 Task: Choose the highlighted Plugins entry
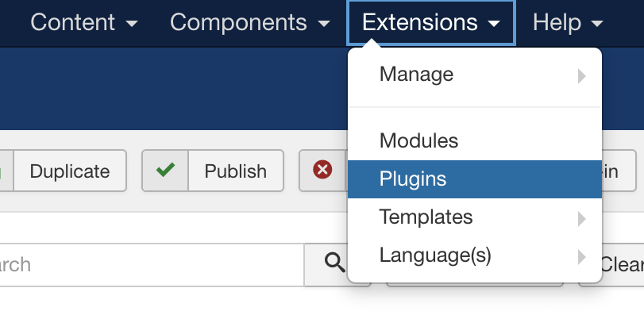pos(475,179)
